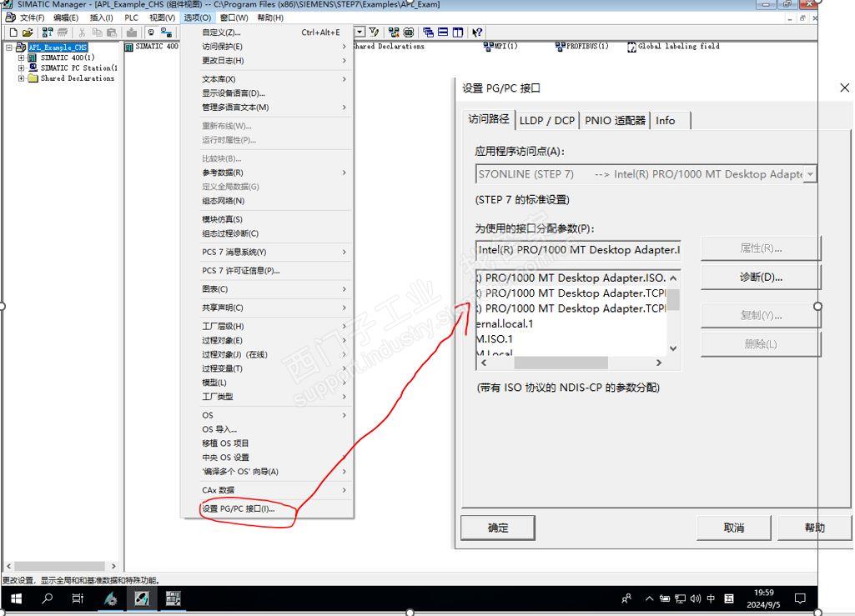Click the Offline connection toolbar icon
This screenshot has height=616, width=855.
(x=166, y=33)
